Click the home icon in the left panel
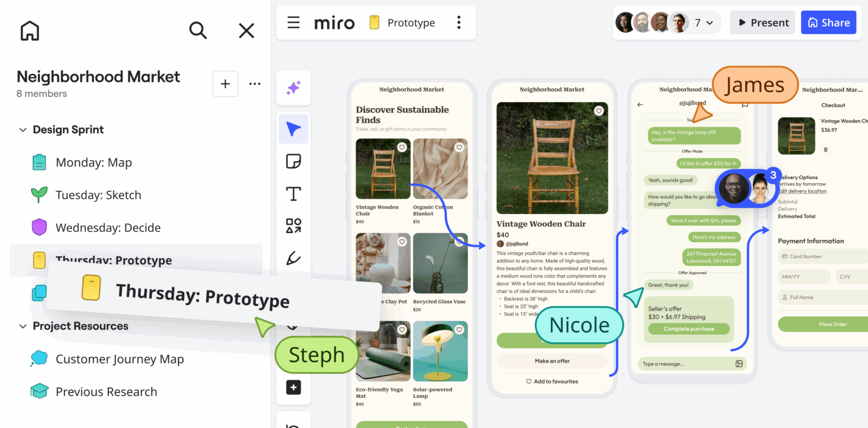The image size is (868, 428). tap(29, 30)
